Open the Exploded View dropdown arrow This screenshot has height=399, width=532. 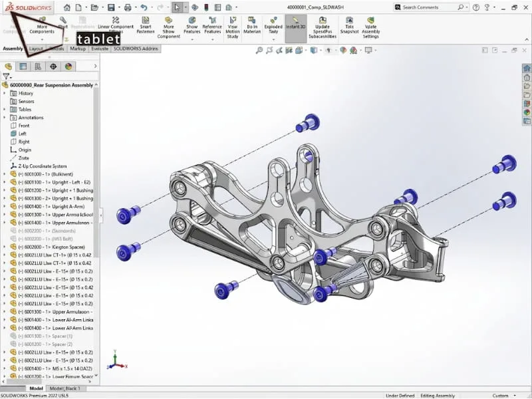273,39
